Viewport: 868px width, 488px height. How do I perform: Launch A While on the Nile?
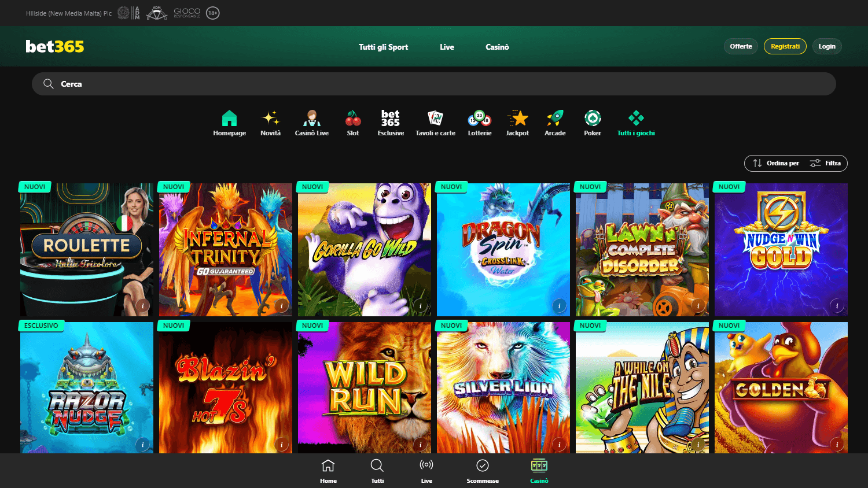click(642, 387)
